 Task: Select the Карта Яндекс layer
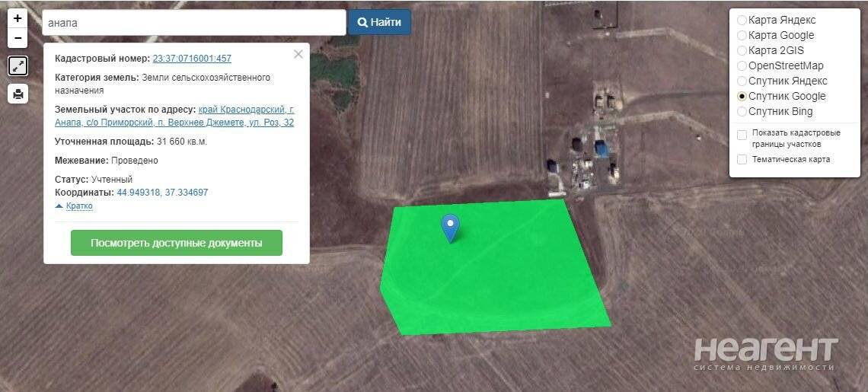pos(742,20)
